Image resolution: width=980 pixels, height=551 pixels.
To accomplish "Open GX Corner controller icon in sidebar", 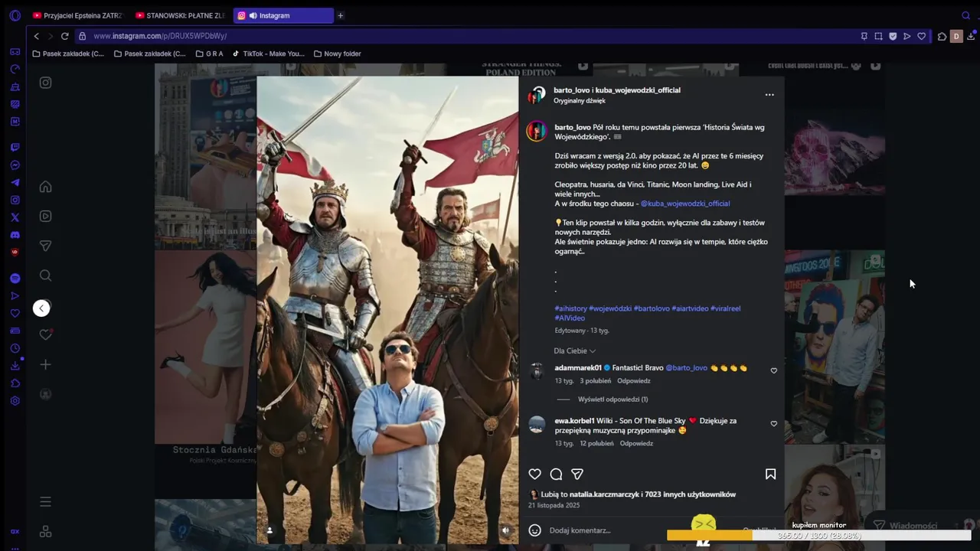I will [x=15, y=52].
